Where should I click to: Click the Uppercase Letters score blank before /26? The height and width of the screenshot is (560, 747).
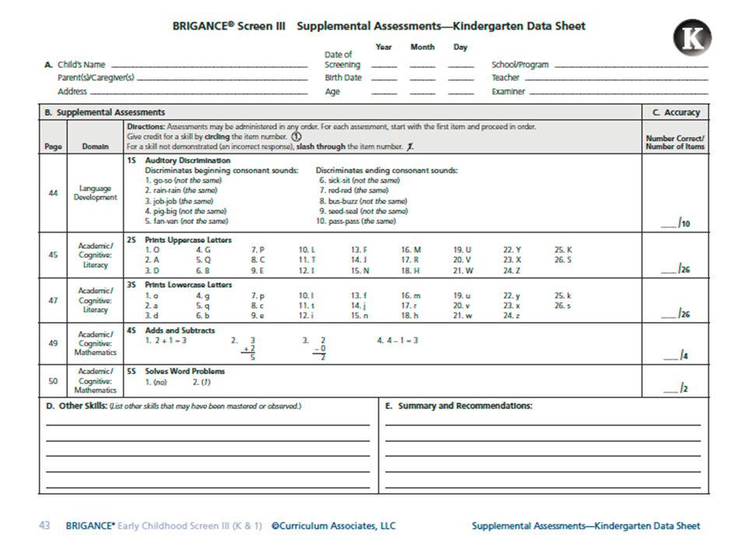[668, 271]
